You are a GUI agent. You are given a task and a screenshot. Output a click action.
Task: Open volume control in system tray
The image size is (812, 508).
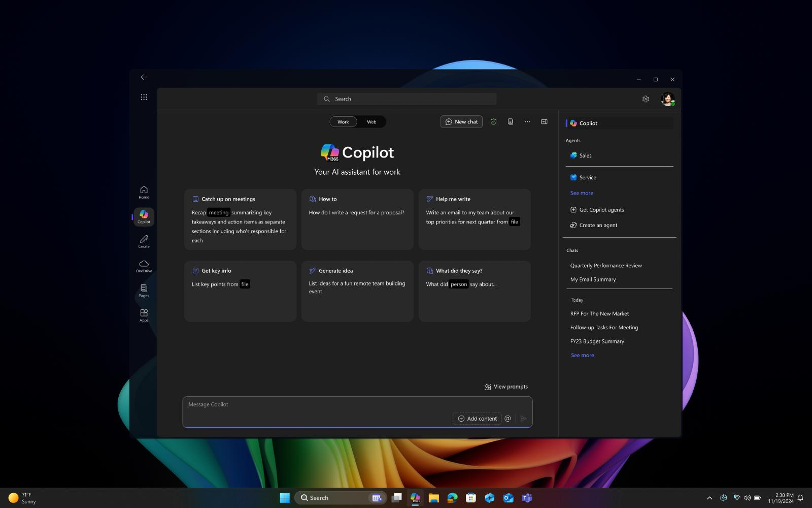click(x=747, y=498)
